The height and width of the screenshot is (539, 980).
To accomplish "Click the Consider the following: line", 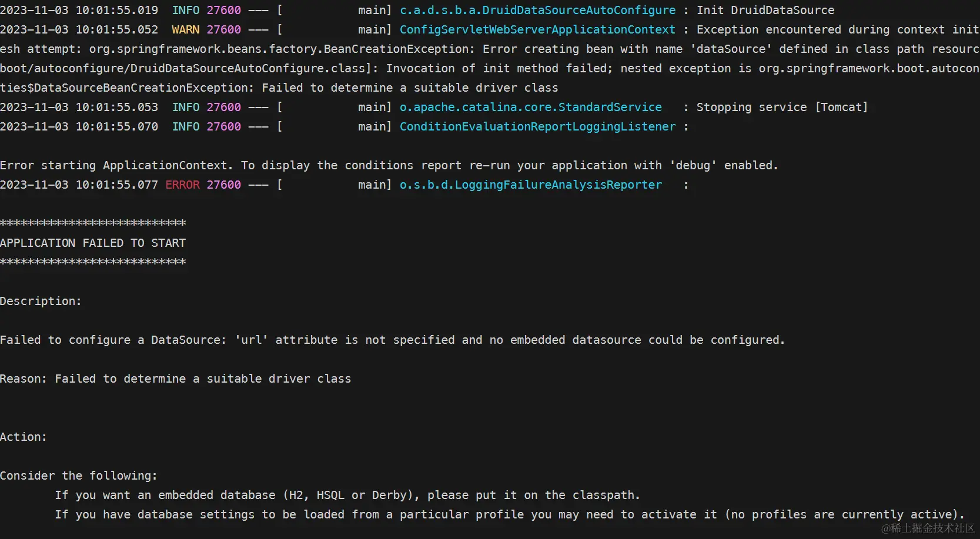I will coord(79,476).
